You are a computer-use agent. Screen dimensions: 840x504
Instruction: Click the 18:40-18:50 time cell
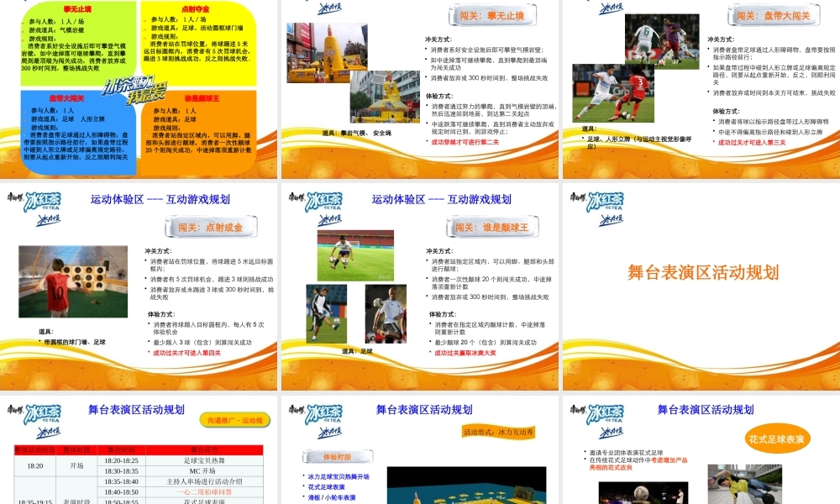(x=122, y=491)
